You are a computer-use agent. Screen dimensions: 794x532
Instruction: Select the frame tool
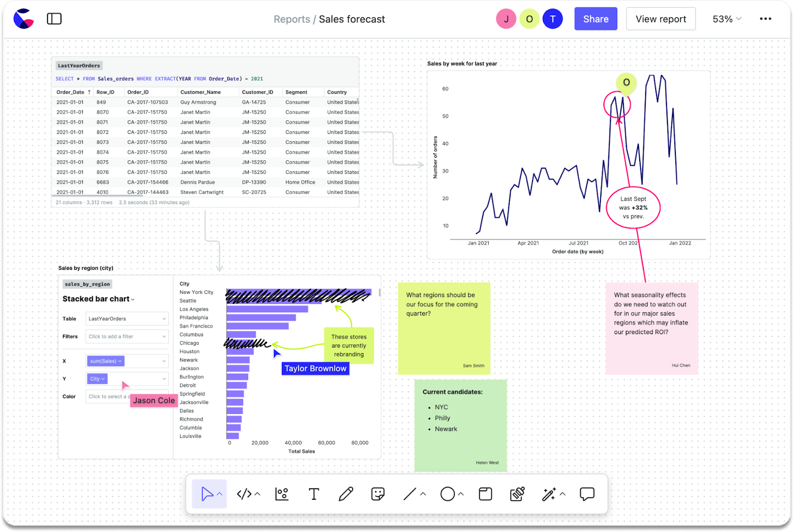pyautogui.click(x=485, y=494)
